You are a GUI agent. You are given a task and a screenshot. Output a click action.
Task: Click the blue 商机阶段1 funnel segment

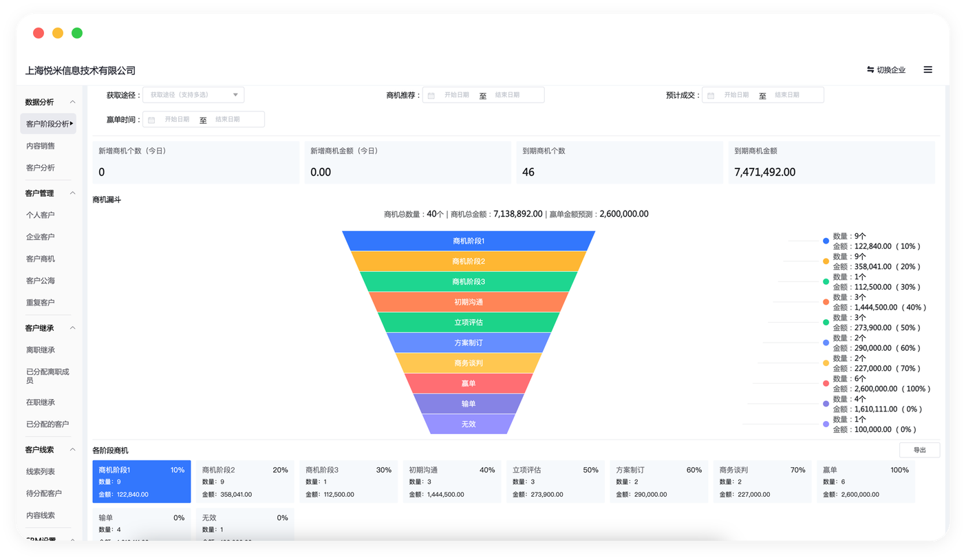[x=469, y=241]
